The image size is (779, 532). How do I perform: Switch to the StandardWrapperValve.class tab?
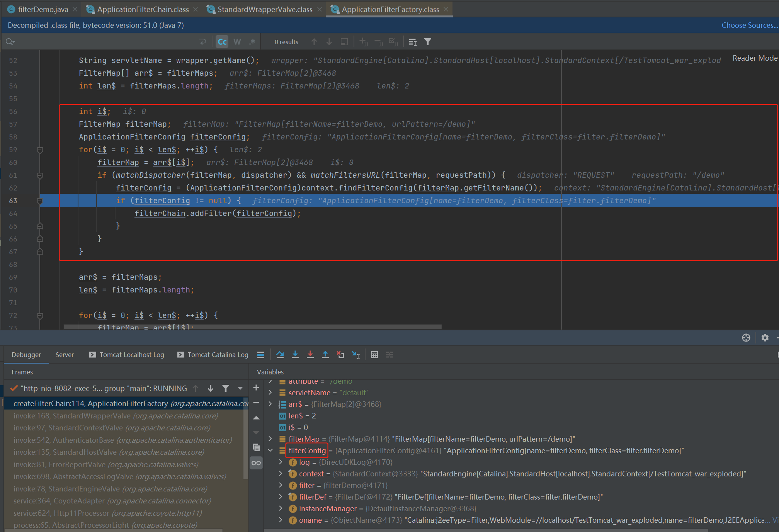coord(265,9)
